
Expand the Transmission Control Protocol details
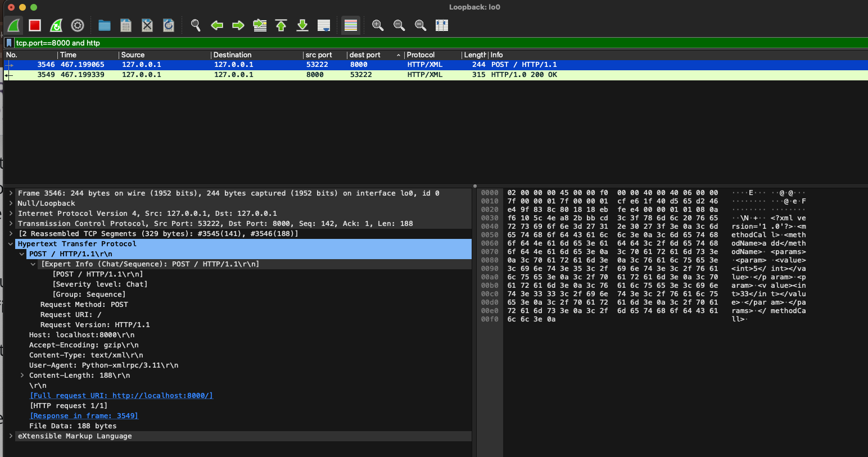[11, 223]
